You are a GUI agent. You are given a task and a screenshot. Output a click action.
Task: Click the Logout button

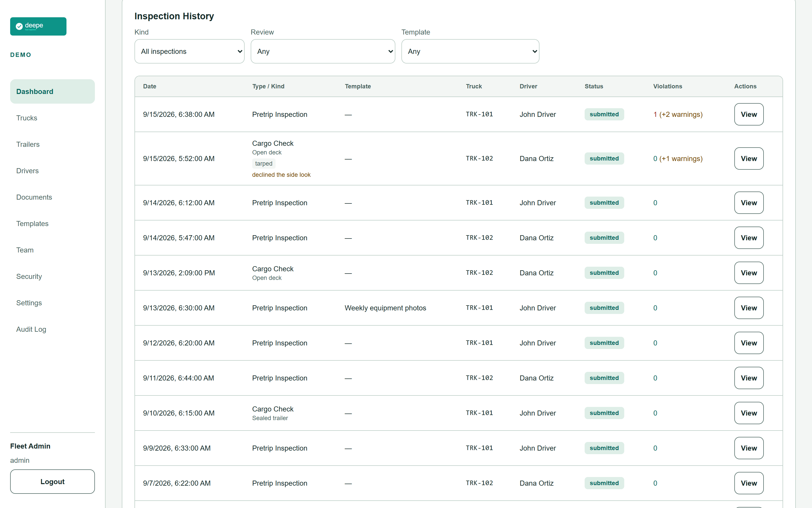(52, 482)
